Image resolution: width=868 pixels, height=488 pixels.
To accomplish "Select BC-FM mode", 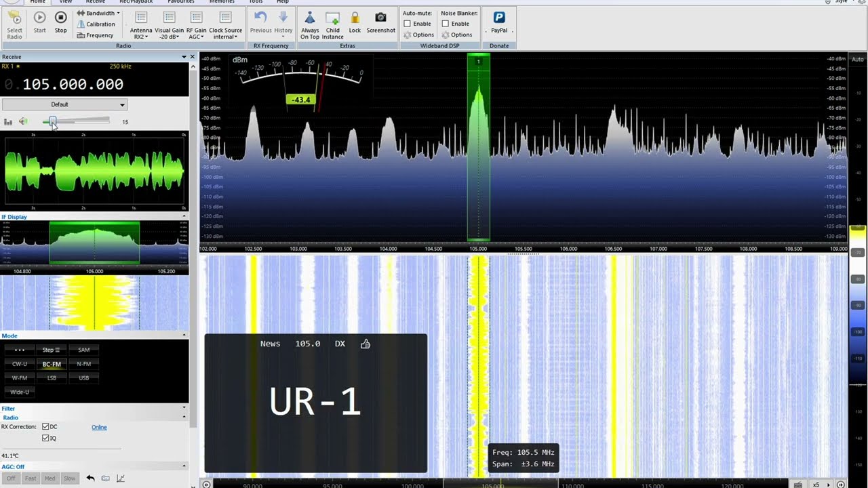I will point(52,364).
